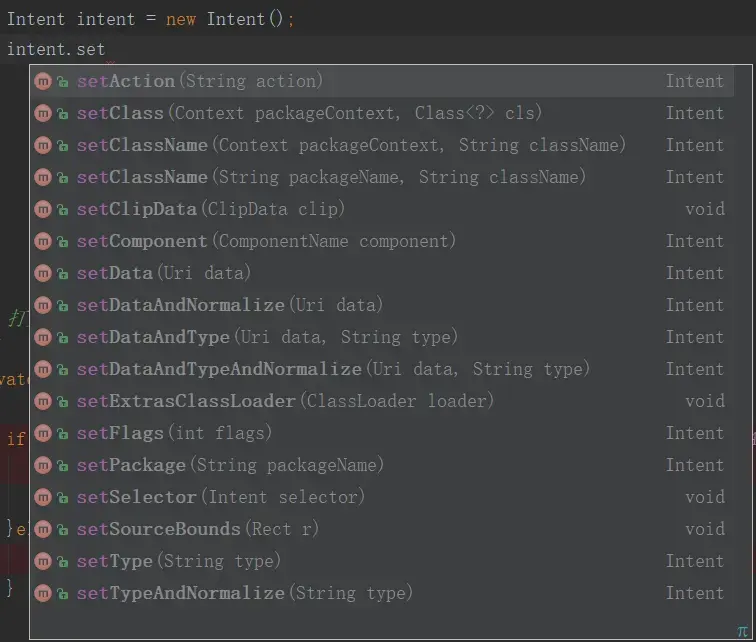Click the method icon next to setFlags
Screen dimensions: 756x642
tap(42, 434)
